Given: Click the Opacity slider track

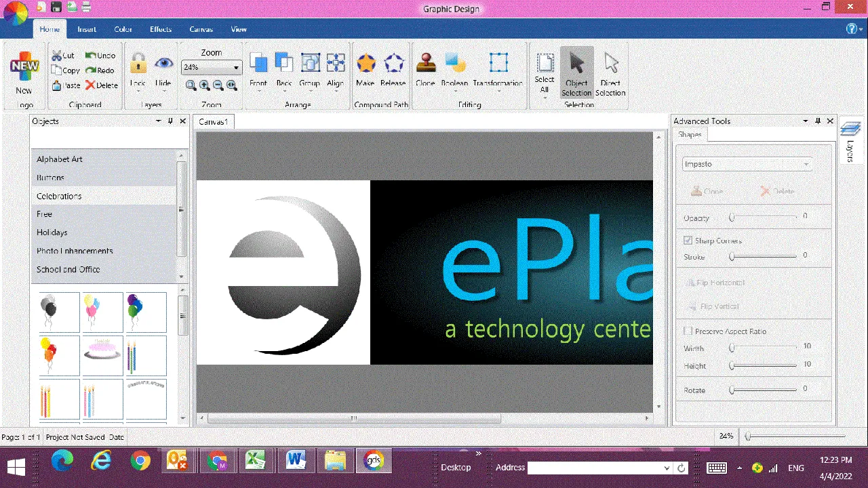Looking at the screenshot, I should (764, 217).
